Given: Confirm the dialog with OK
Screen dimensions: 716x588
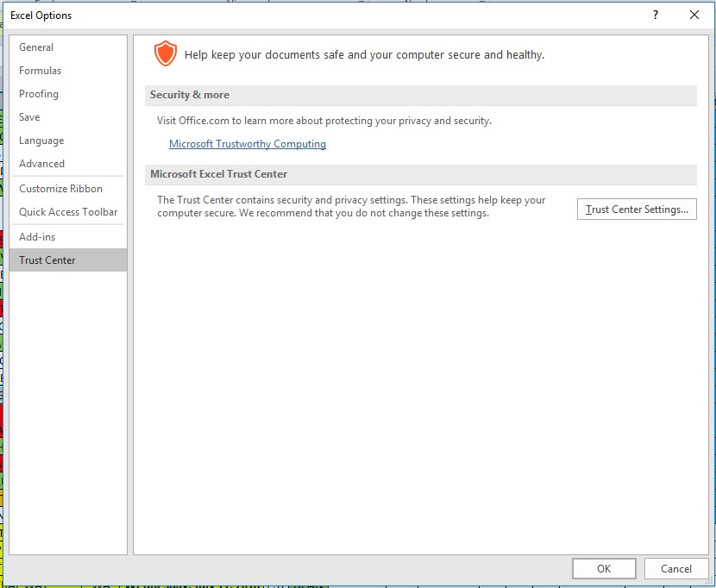Looking at the screenshot, I should point(604,568).
